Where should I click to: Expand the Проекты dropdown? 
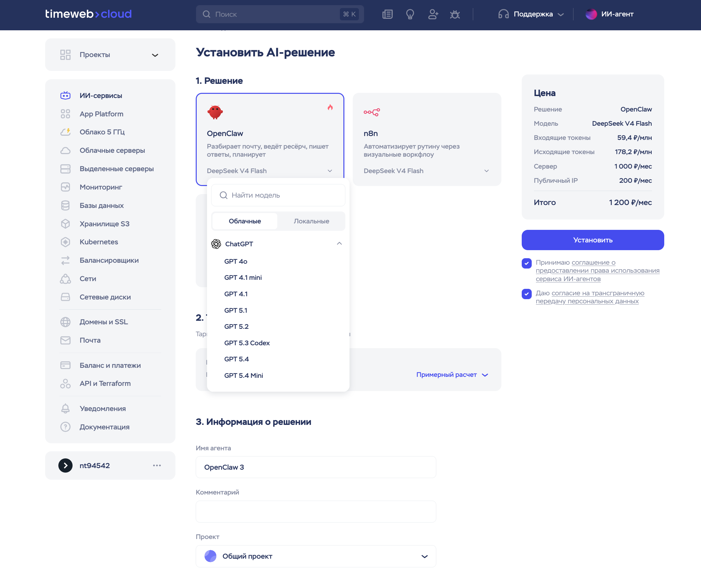(110, 55)
